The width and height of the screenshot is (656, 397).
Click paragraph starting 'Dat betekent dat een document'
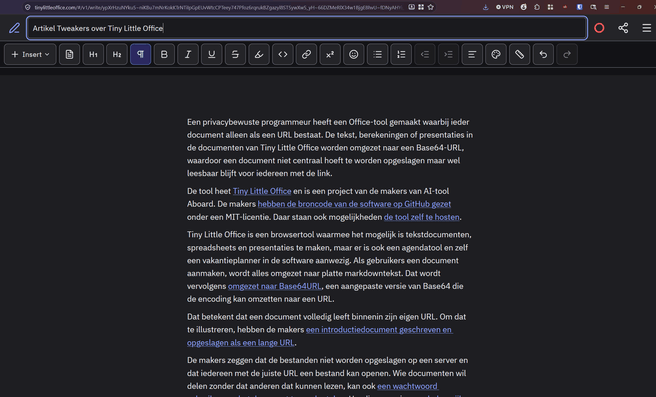pyautogui.click(x=326, y=330)
